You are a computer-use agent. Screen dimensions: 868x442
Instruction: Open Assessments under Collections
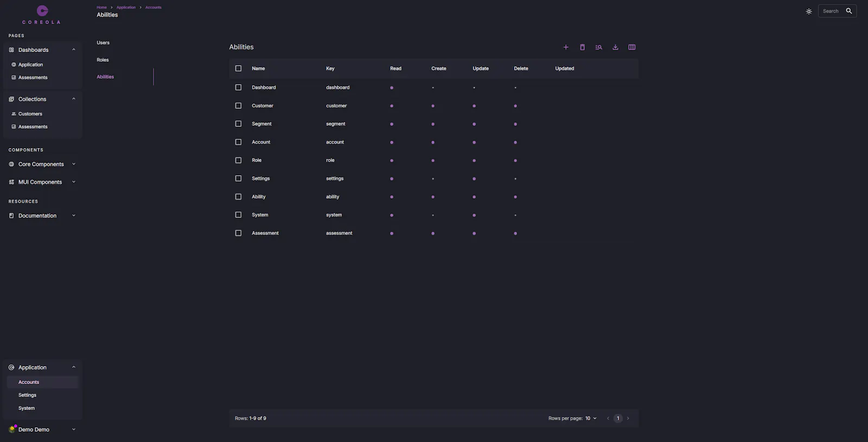[33, 127]
